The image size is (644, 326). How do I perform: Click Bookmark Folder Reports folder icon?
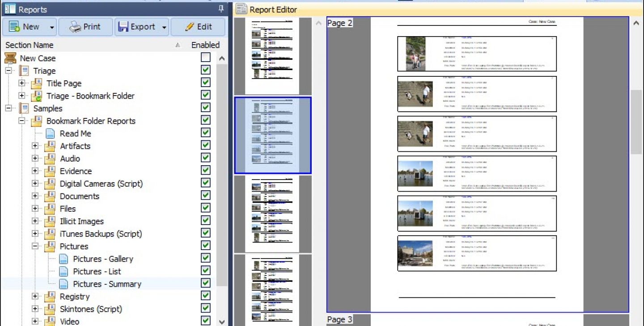pos(37,121)
